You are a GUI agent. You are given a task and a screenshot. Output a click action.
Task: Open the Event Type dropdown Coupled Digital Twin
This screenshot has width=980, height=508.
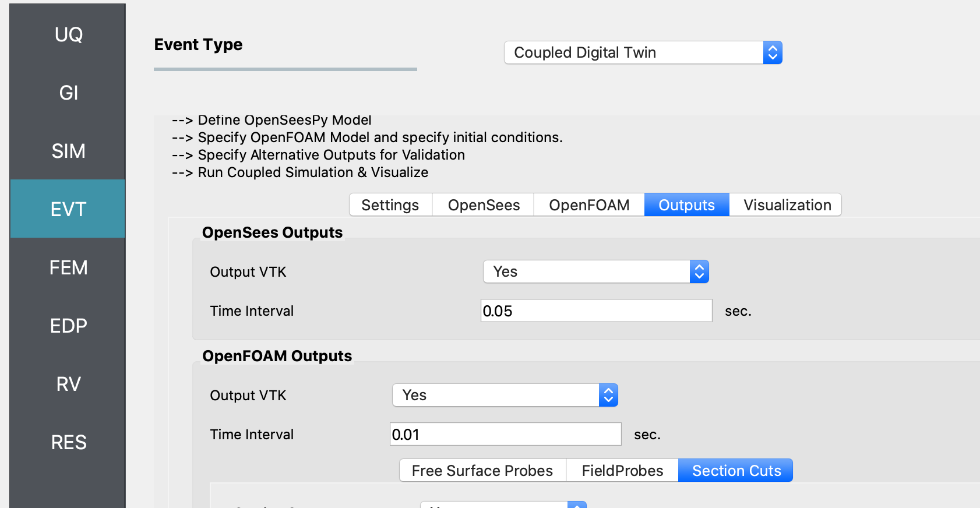click(x=643, y=52)
